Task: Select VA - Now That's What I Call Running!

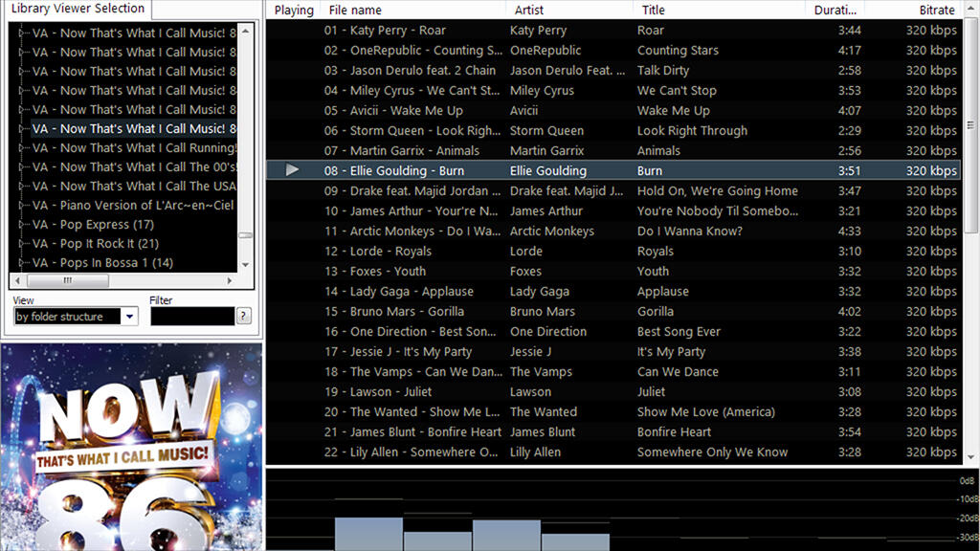Action: [134, 148]
